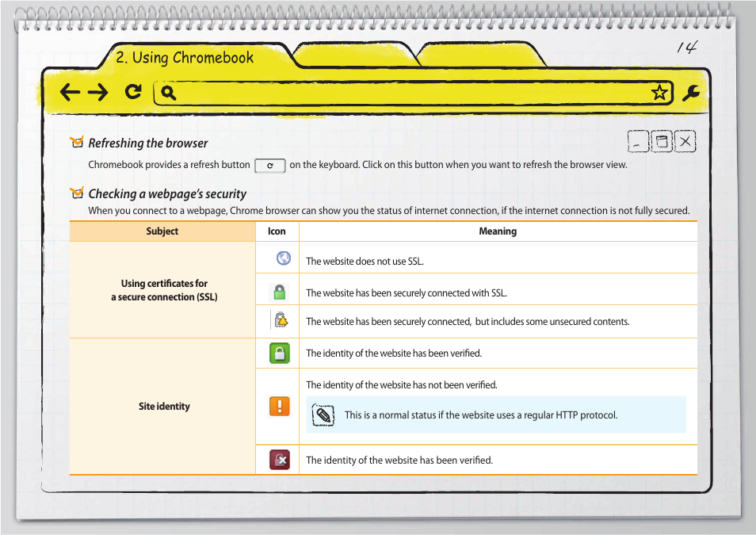Click the 'includes some unsecured contents' row text
The height and width of the screenshot is (535, 756).
click(x=468, y=321)
